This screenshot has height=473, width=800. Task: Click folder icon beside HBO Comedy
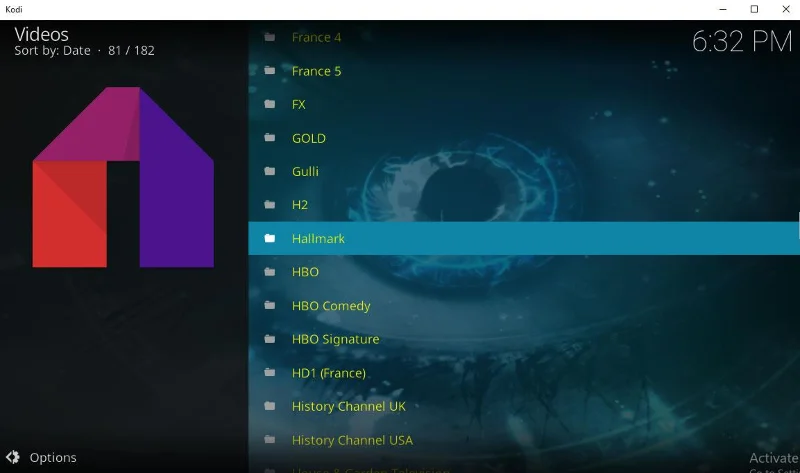pos(270,305)
